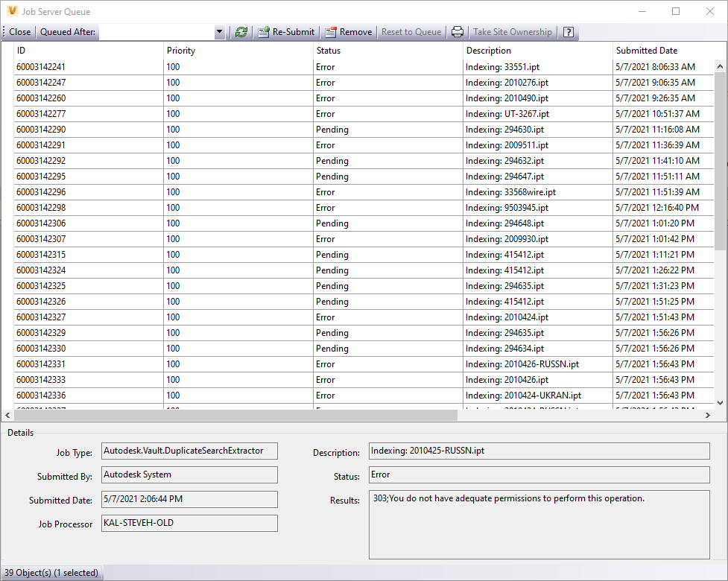The image size is (728, 581).
Task: Click the 39 Object(s) status bar
Action: pyautogui.click(x=52, y=573)
